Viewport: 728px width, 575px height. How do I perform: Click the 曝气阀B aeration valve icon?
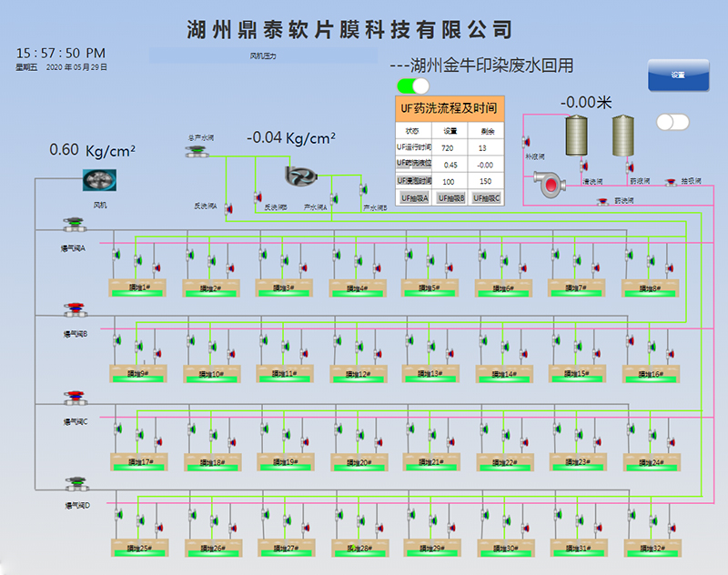click(x=76, y=309)
